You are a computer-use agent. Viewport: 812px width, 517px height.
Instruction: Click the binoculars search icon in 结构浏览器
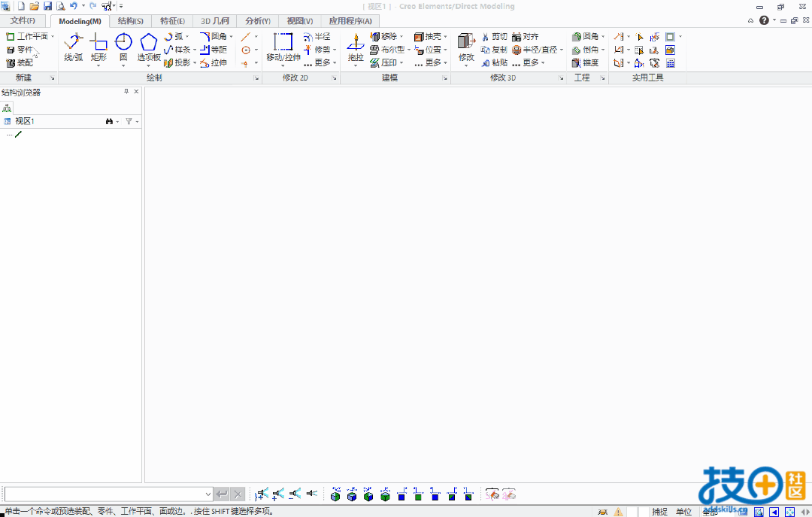tap(109, 121)
